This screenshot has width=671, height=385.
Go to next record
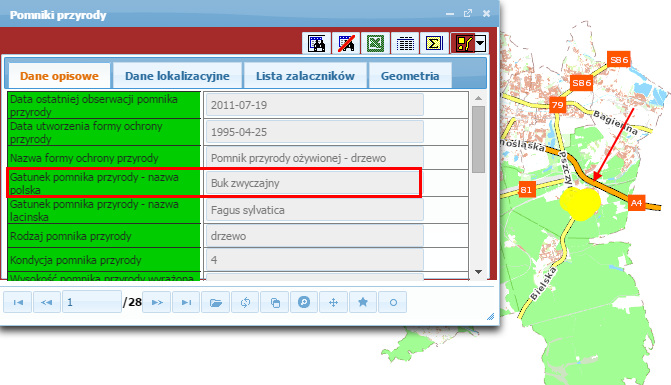click(x=157, y=302)
